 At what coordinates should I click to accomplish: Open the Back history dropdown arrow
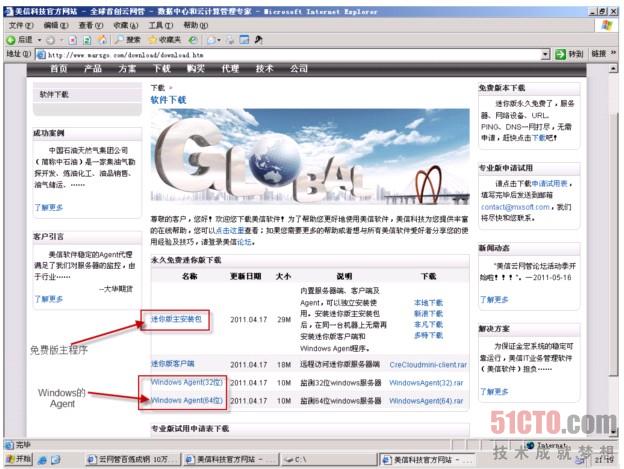(39, 40)
